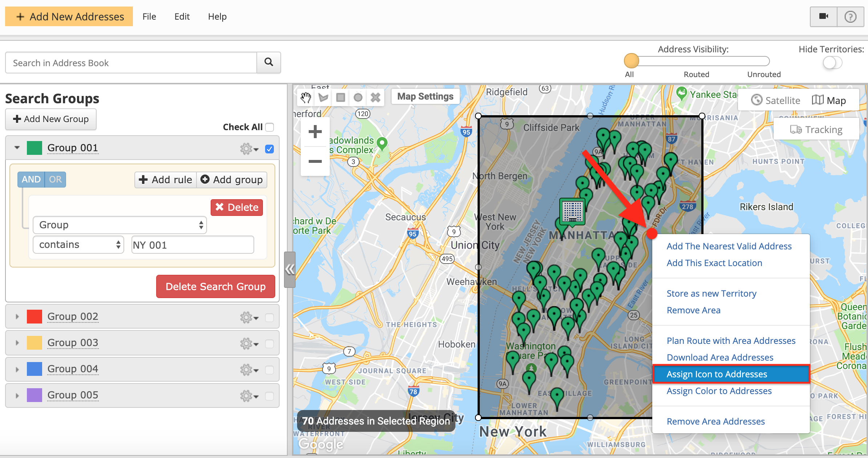868x458 pixels.
Task: Click the video camera icon
Action: 823,16
